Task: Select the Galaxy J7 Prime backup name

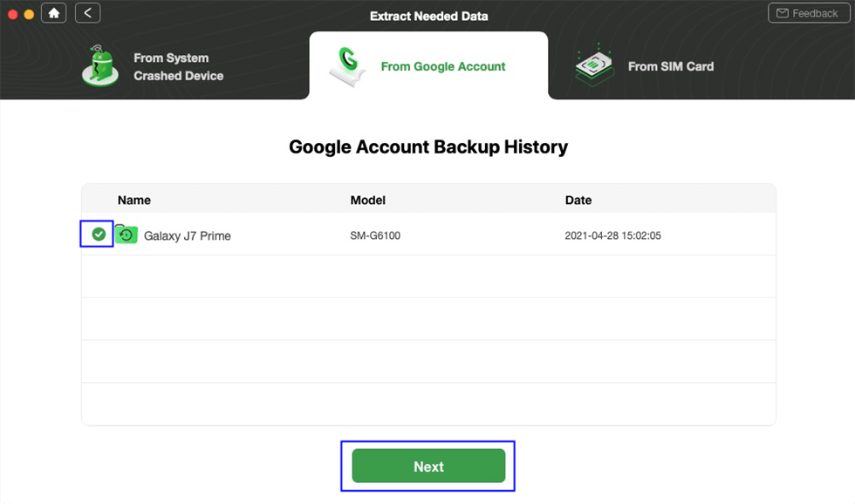Action: point(187,235)
